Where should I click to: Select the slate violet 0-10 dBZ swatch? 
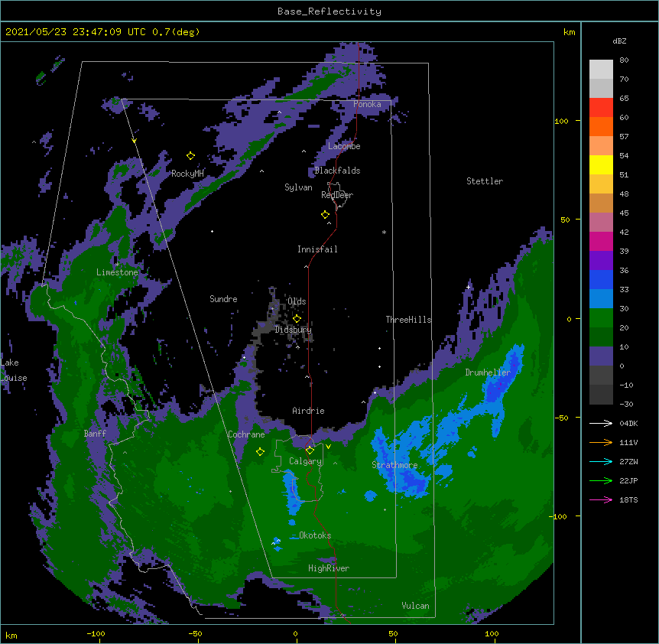pyautogui.click(x=601, y=356)
